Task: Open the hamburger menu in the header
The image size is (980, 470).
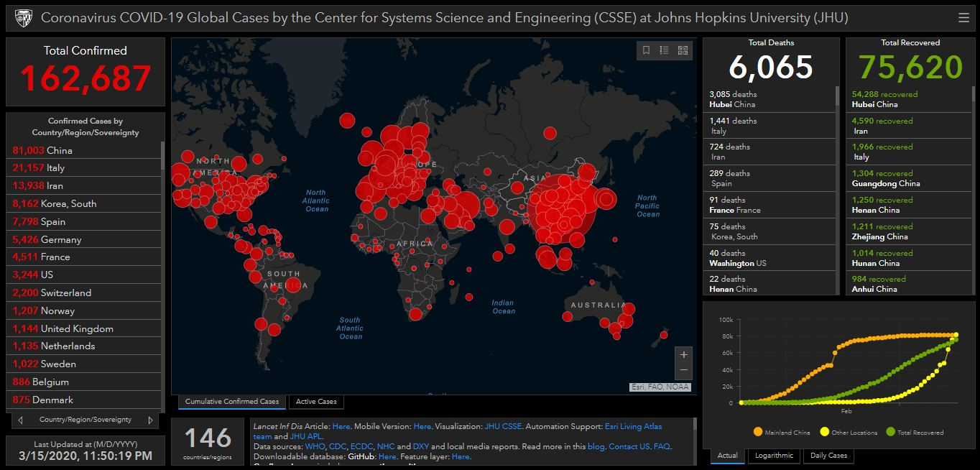Action: (963, 18)
